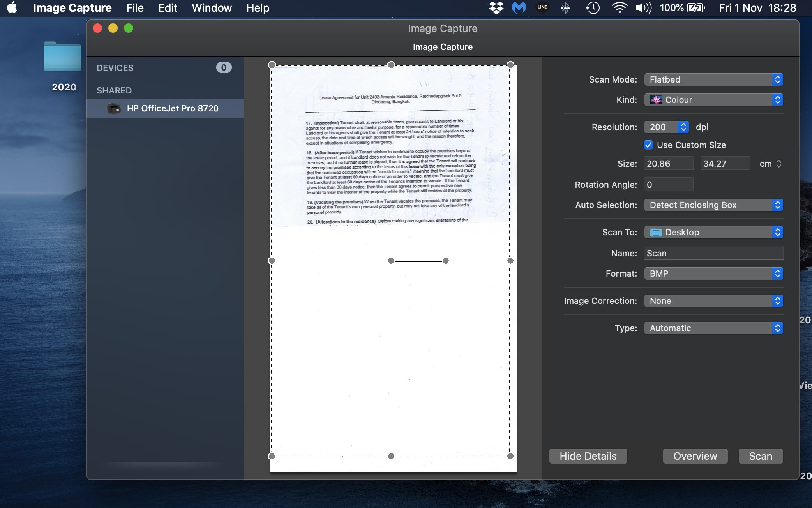Image resolution: width=812 pixels, height=508 pixels.
Task: Open the Auto Selection dropdown
Action: [713, 205]
